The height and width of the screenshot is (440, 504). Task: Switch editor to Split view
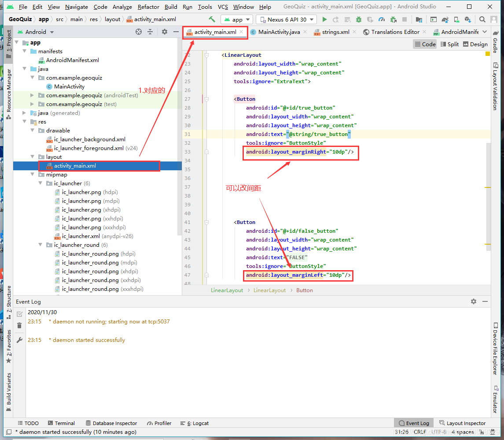[449, 44]
